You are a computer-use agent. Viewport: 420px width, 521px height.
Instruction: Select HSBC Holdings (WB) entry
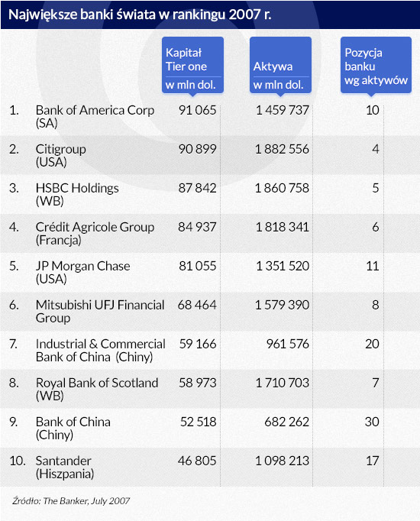77,194
